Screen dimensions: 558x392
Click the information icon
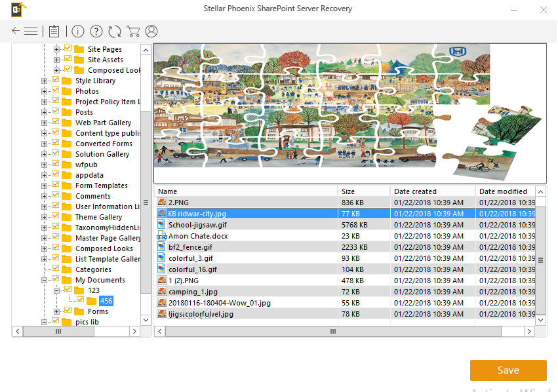coord(78,31)
